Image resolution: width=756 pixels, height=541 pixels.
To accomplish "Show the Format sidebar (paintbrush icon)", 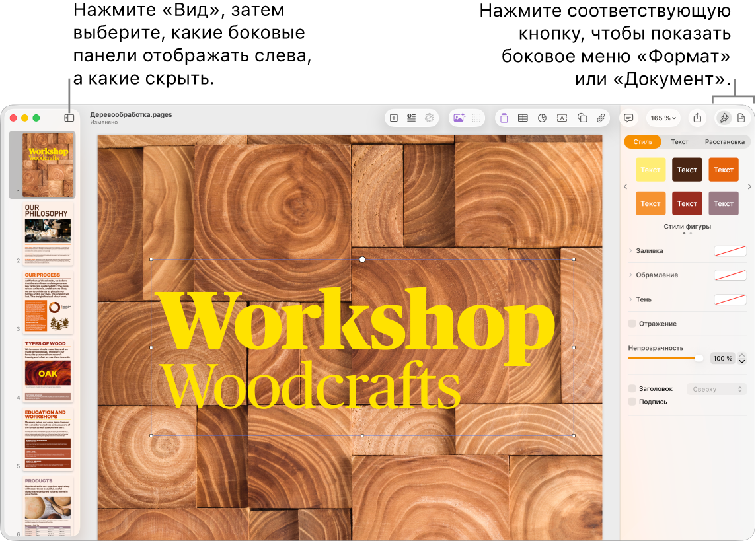I will click(724, 118).
